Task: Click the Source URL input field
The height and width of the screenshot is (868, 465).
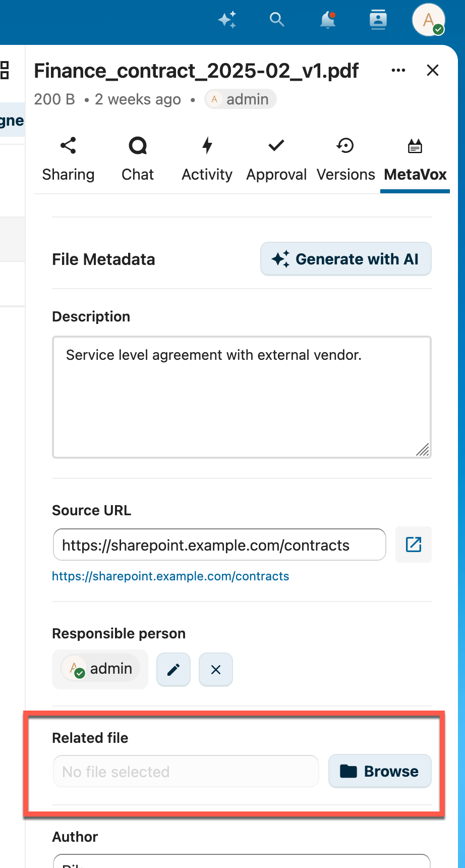Action: [219, 545]
